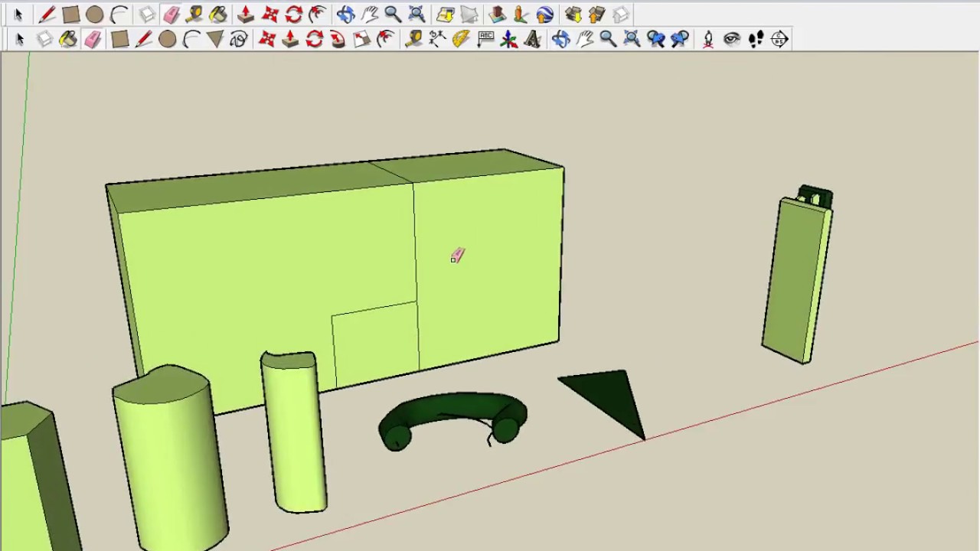Click Zoom Extents in upper toolbar row

click(x=416, y=15)
